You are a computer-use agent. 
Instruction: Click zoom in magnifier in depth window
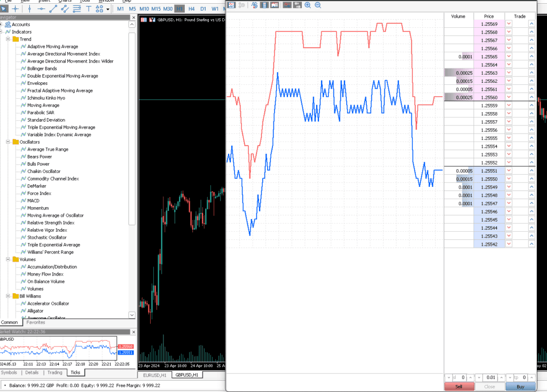(x=308, y=5)
